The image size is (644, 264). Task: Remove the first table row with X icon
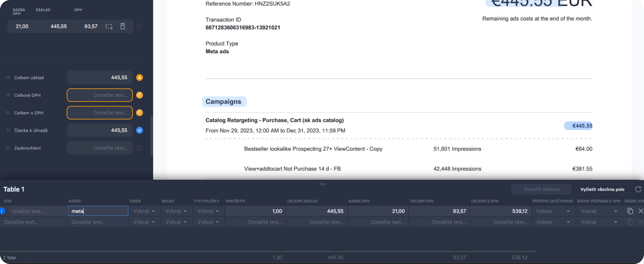point(641,211)
